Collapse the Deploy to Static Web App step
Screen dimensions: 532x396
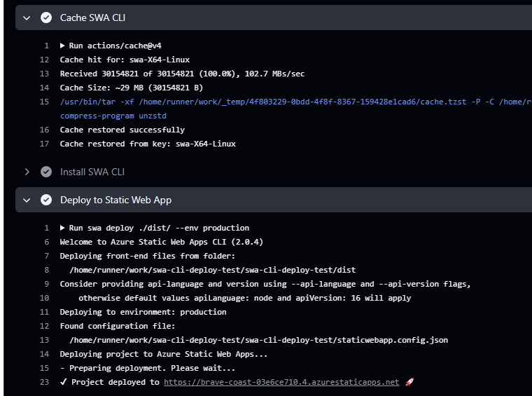[27, 200]
